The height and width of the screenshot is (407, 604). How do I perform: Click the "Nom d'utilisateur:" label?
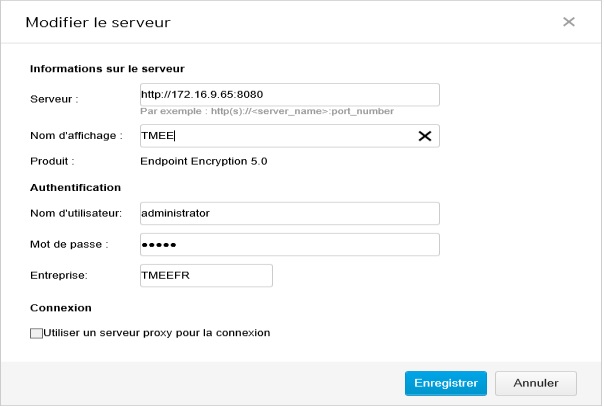[76, 213]
